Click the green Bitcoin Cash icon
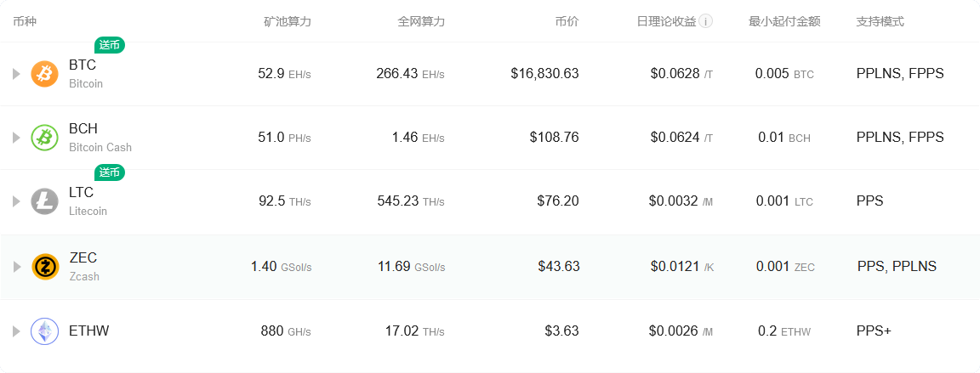 point(44,138)
